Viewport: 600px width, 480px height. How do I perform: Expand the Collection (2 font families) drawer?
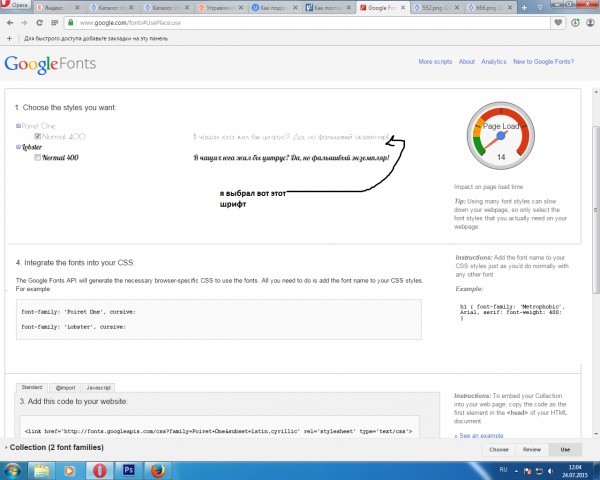tap(54, 447)
